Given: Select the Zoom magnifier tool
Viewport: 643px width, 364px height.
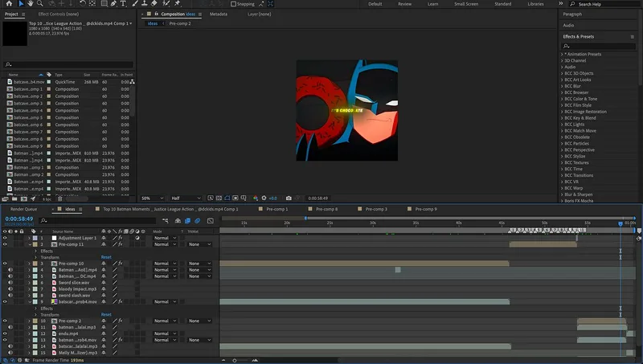Looking at the screenshot, I should pos(39,4).
